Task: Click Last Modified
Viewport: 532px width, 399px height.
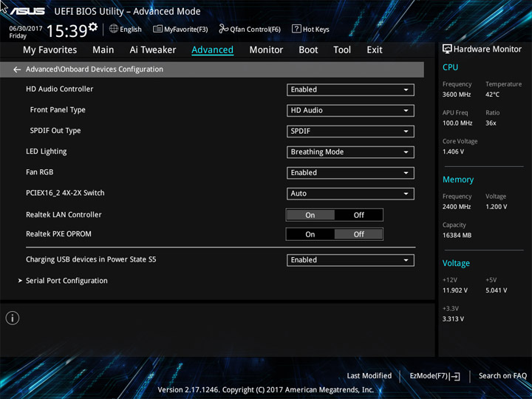Action: [x=369, y=376]
